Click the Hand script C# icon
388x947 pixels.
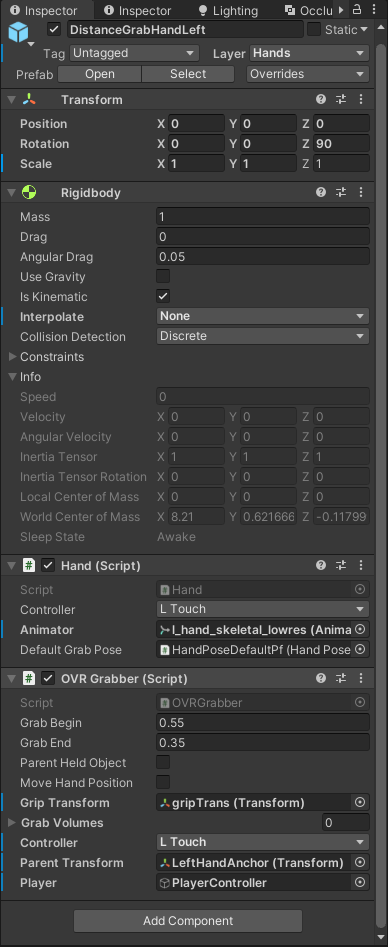29,565
